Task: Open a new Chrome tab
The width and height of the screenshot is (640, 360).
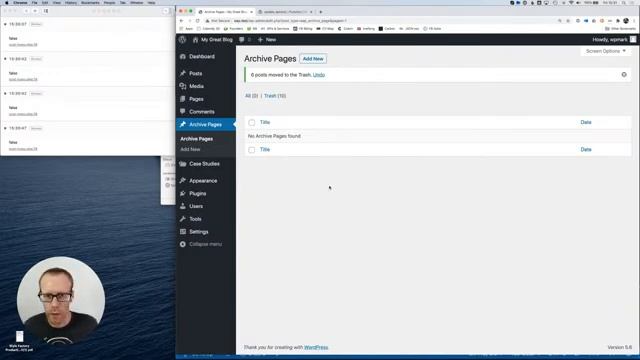Action: pos(320,12)
